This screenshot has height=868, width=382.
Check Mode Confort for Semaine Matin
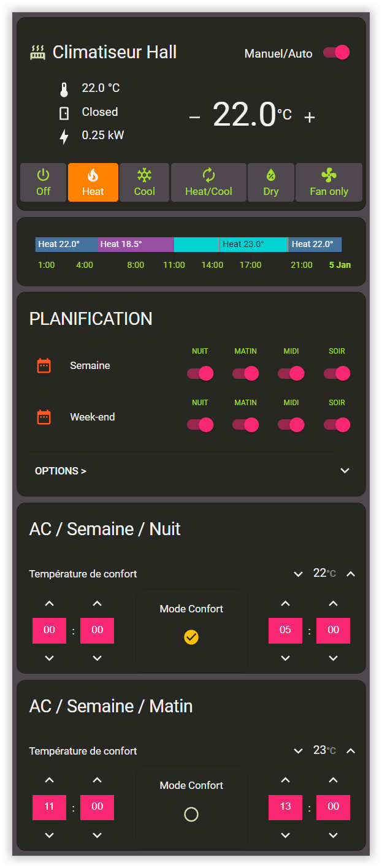click(x=191, y=814)
